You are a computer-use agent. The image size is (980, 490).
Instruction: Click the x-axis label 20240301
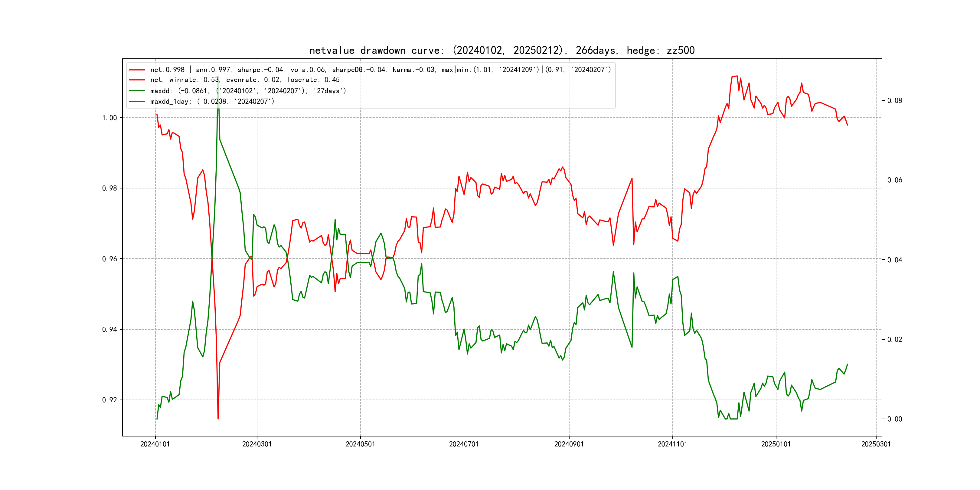point(257,444)
